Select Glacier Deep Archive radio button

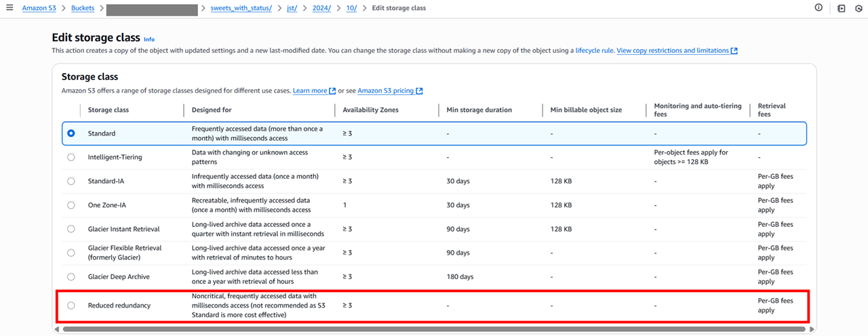pyautogui.click(x=71, y=276)
